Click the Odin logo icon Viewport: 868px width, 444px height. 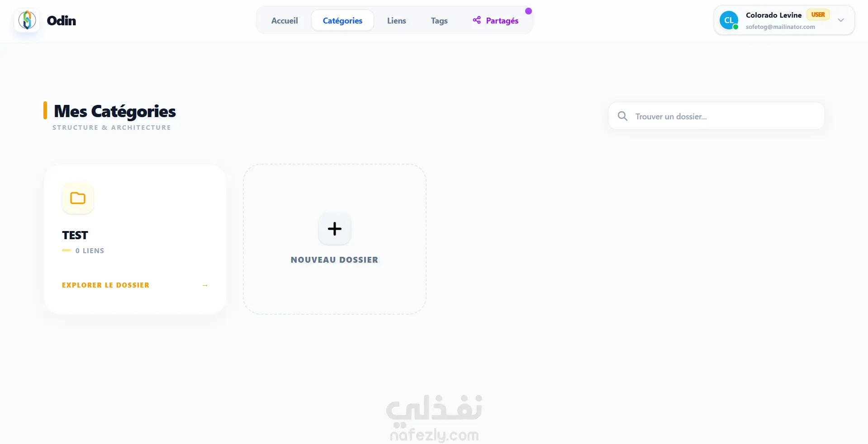click(27, 20)
